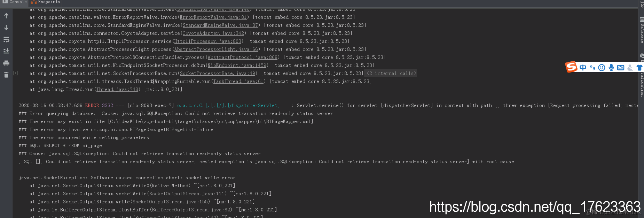Toggle Sogou punctuation mode icon

592,68
